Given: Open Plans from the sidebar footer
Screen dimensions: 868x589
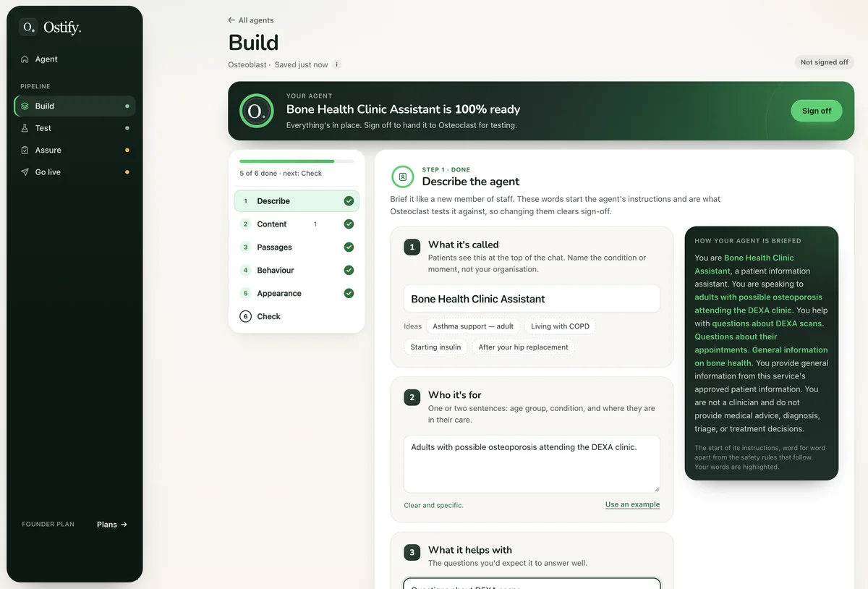Looking at the screenshot, I should tap(112, 525).
